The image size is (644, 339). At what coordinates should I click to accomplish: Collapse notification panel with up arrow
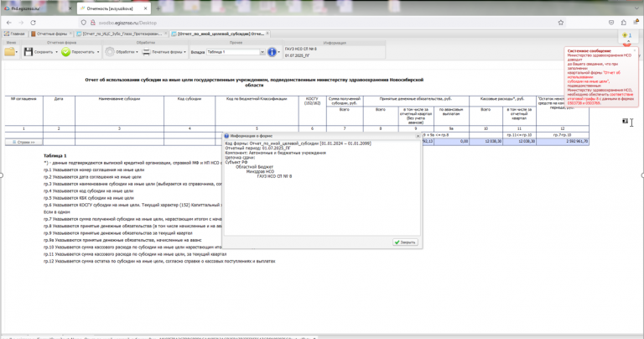point(627,41)
